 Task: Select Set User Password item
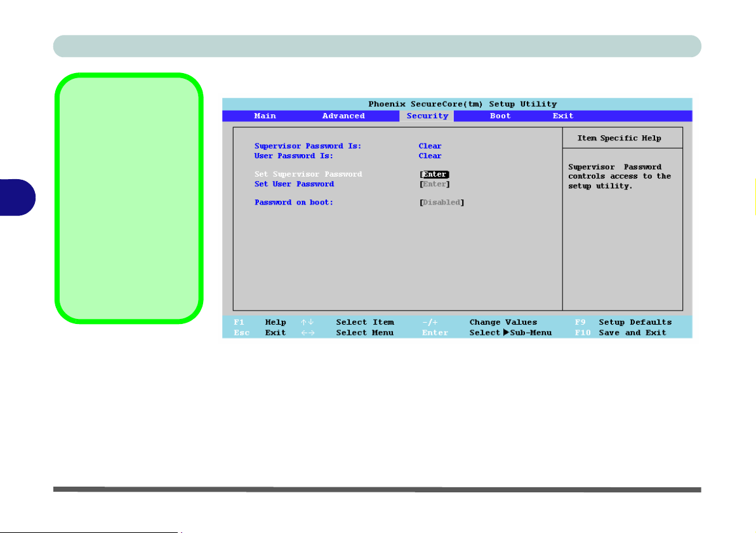294,184
